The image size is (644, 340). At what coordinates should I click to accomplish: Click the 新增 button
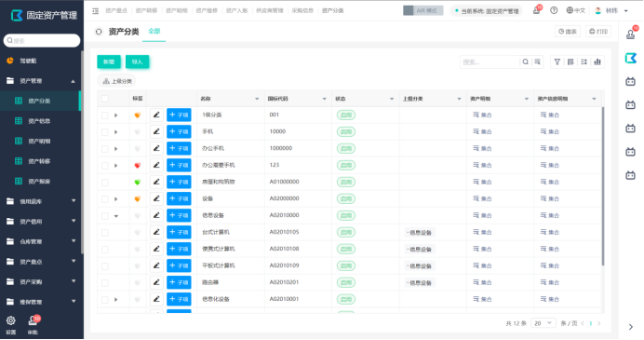tap(109, 61)
